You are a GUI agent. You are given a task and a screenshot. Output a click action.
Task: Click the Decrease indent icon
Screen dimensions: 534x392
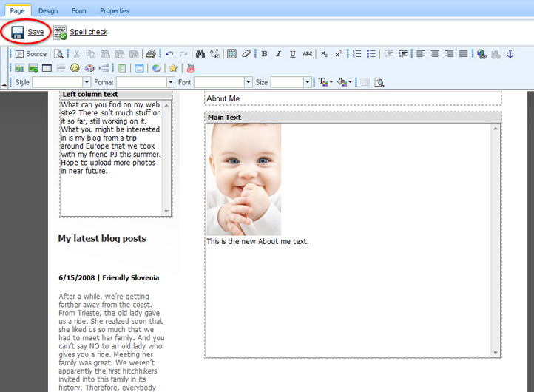click(x=388, y=54)
